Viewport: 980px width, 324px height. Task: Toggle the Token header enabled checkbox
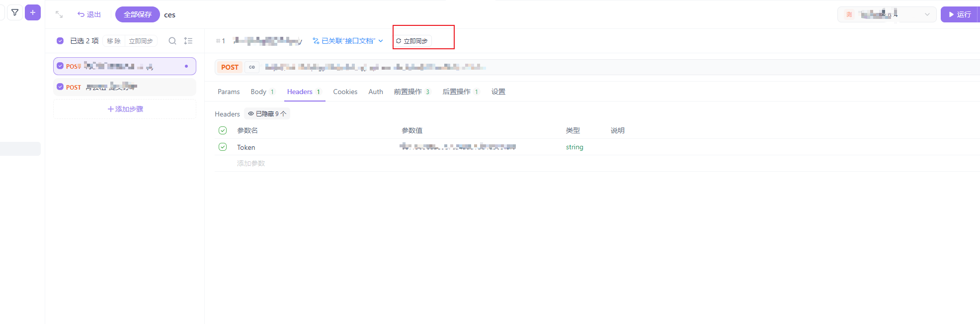223,147
